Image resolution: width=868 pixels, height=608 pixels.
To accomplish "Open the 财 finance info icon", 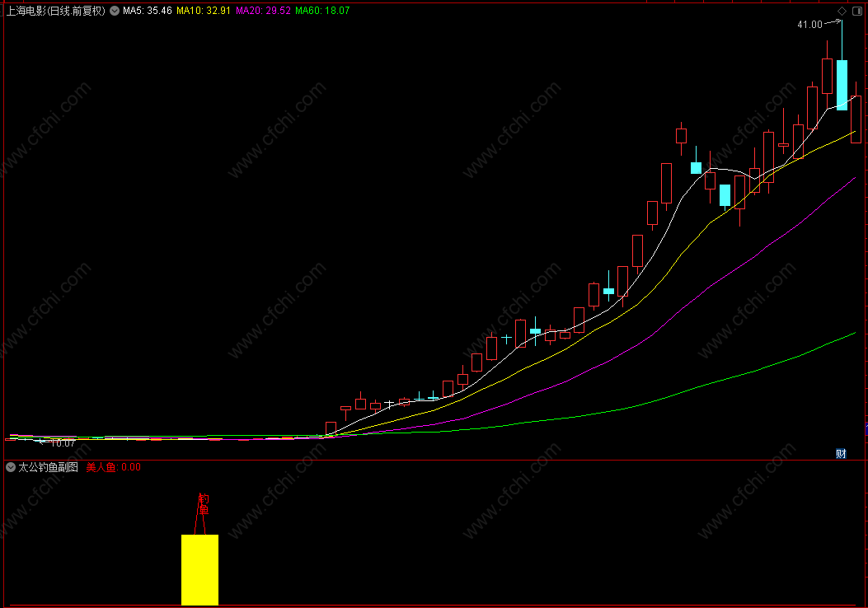I will tap(841, 454).
